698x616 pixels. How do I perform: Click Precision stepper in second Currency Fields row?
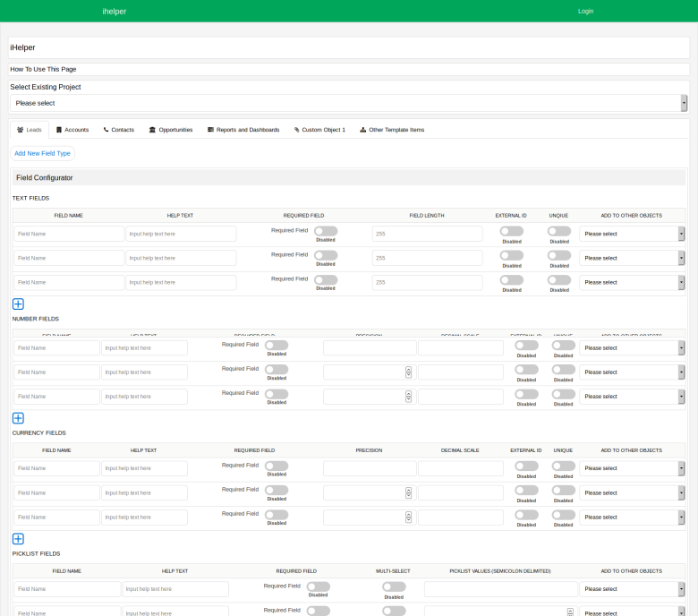click(x=408, y=492)
